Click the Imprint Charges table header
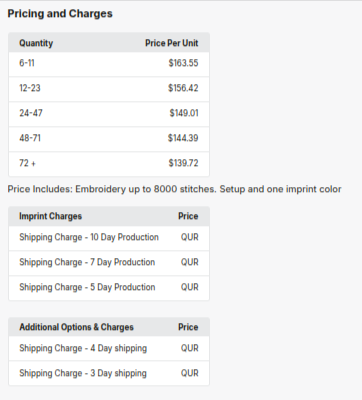The height and width of the screenshot is (400, 362). [x=50, y=216]
